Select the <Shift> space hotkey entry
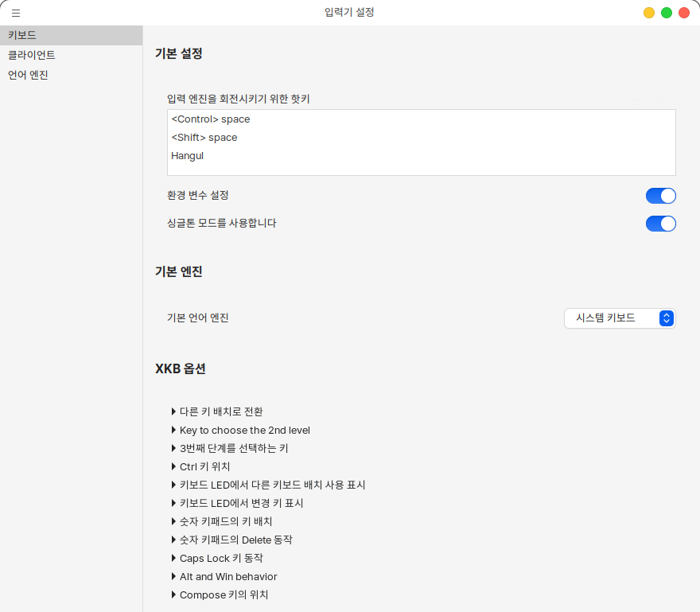The image size is (700, 612). (x=204, y=138)
